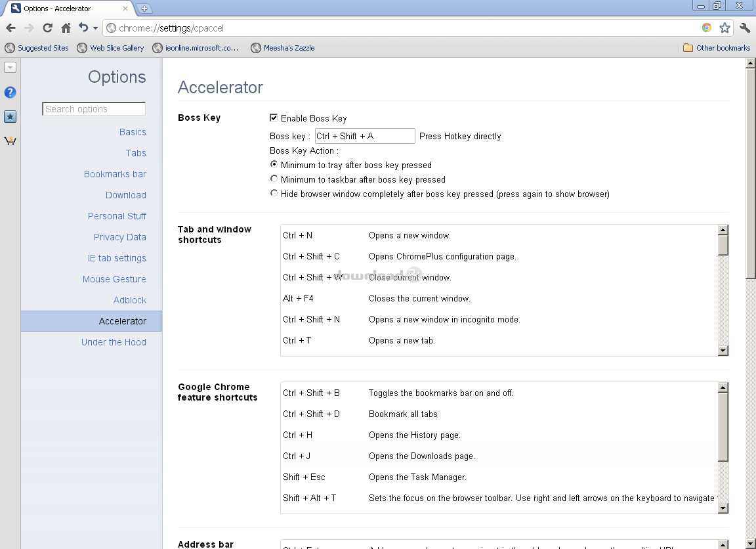Click the Shift + Alt + T toolbar focus row
Viewport: 756px width, 549px height.
[499, 498]
